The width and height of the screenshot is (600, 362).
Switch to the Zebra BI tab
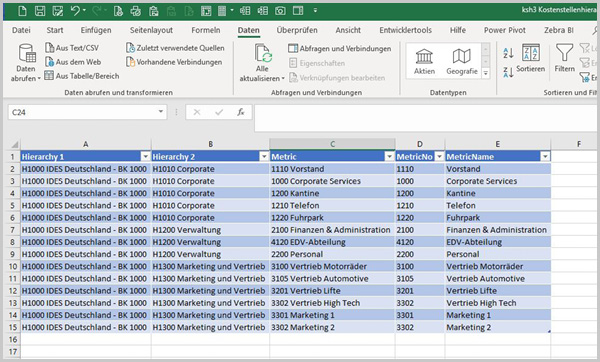coord(559,30)
